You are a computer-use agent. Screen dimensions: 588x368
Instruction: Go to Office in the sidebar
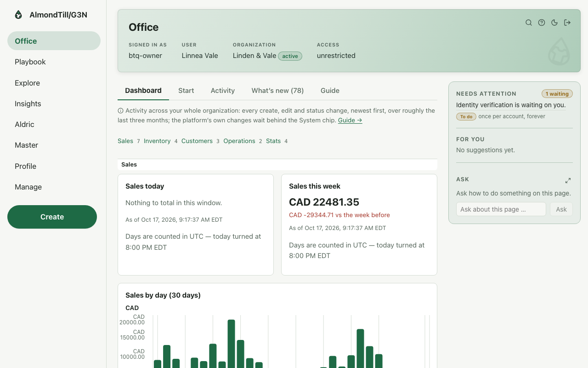click(x=54, y=41)
